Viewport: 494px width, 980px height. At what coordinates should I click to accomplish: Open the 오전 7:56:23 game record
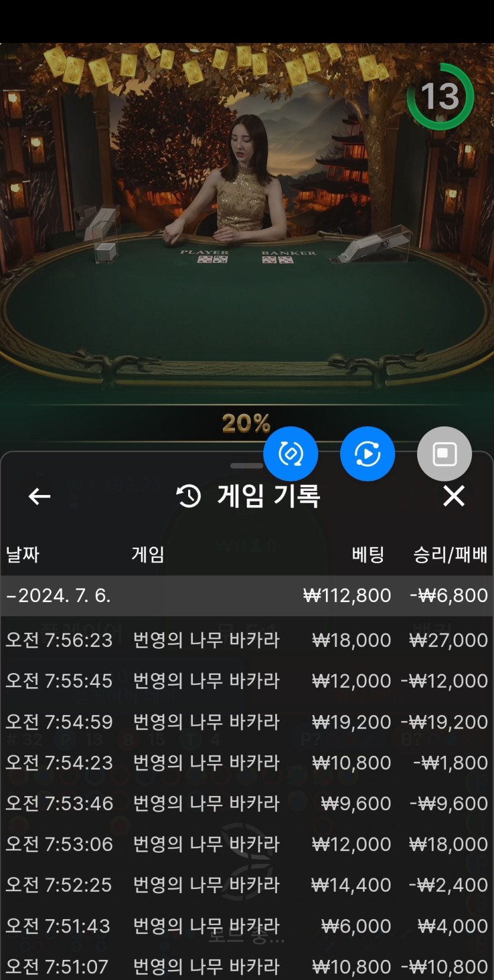coord(247,640)
